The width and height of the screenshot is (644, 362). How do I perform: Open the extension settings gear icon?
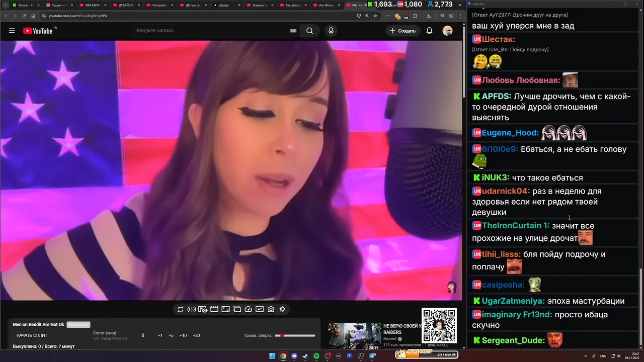282,309
